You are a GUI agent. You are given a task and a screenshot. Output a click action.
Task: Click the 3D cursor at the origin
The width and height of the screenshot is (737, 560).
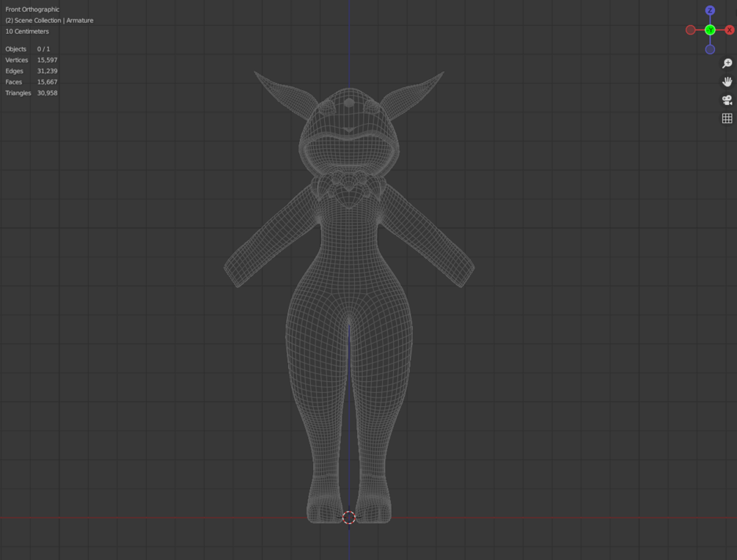tap(349, 517)
